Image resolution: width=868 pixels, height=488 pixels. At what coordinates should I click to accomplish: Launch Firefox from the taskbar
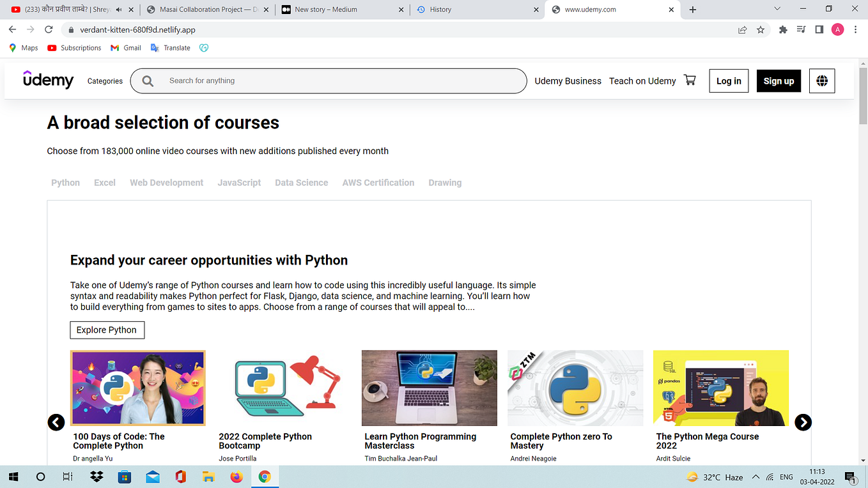[236, 477]
